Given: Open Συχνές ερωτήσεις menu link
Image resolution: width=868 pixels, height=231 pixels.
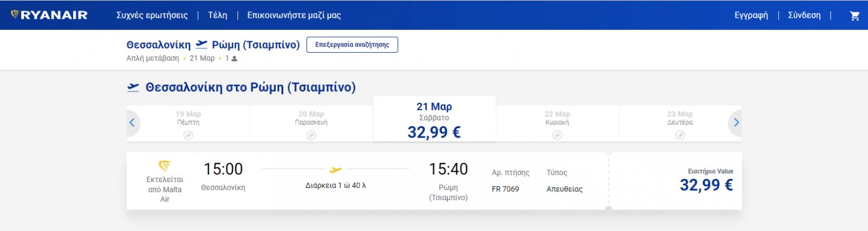Looking at the screenshot, I should pos(152,15).
